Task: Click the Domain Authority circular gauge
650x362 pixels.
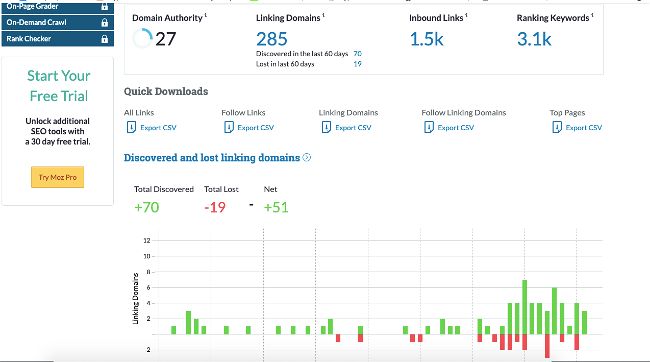Action: [x=142, y=39]
